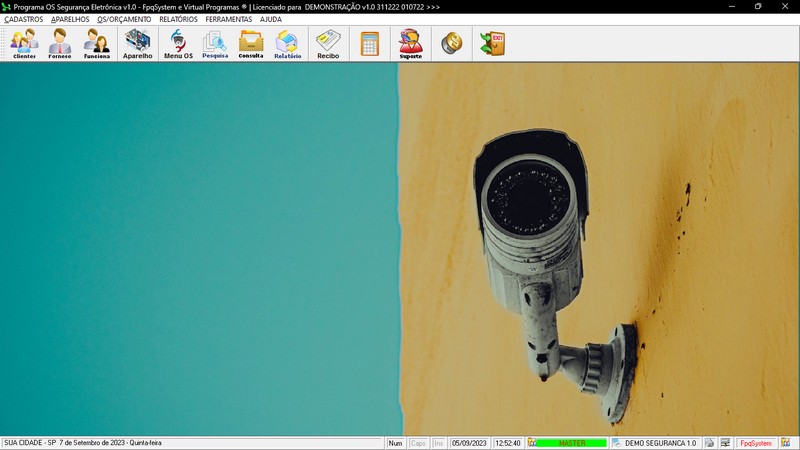Click the Fornece suppliers icon
The image size is (800, 450).
click(x=60, y=44)
